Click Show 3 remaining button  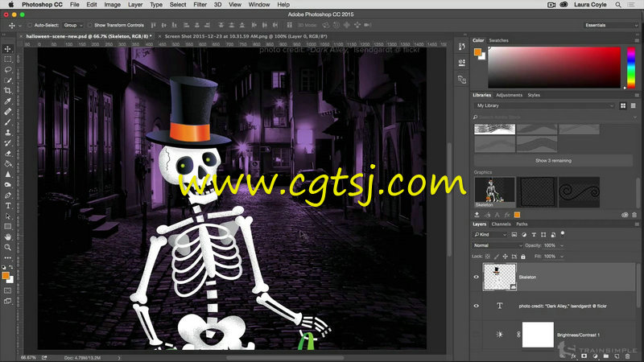tap(553, 160)
